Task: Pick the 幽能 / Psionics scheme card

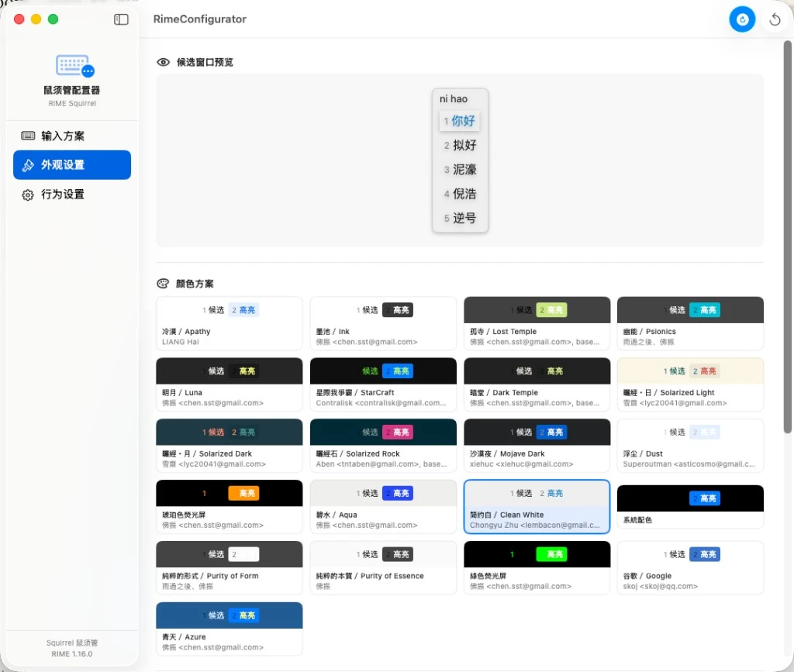Action: click(690, 323)
